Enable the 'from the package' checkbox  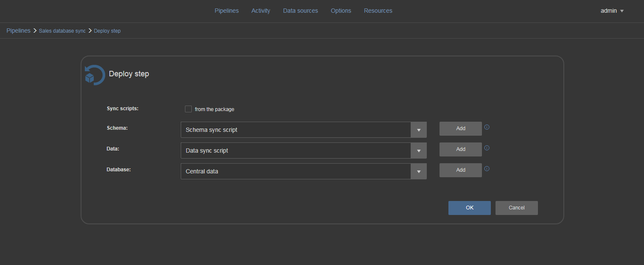point(188,109)
